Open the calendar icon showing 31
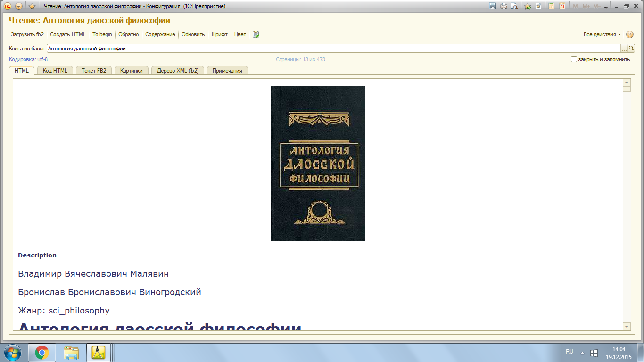This screenshot has height=362, width=644. click(562, 6)
